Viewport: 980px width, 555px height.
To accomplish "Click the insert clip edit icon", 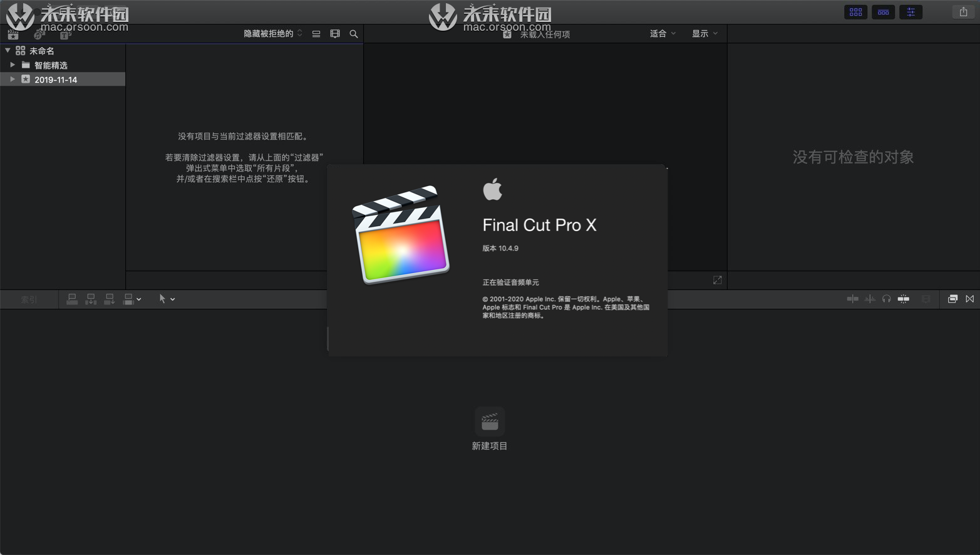I will 91,299.
